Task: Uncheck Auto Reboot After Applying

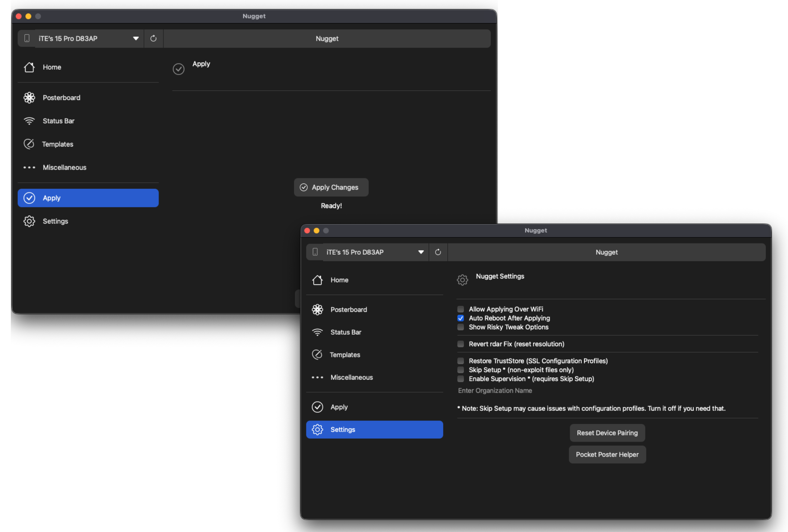Action: click(x=461, y=318)
